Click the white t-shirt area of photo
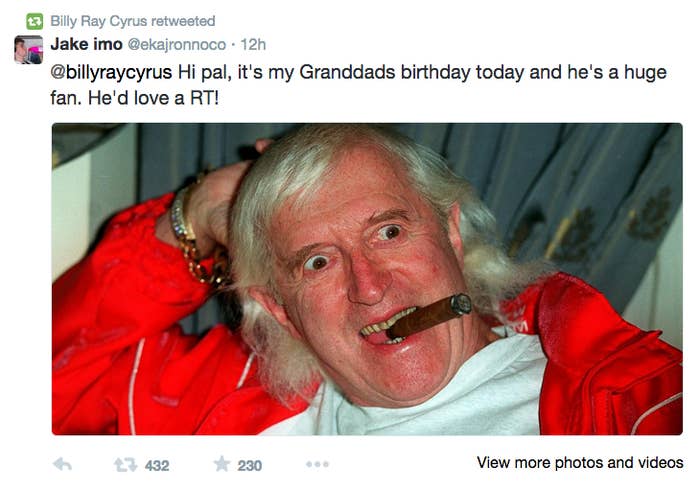This screenshot has height=490, width=700. [x=446, y=393]
